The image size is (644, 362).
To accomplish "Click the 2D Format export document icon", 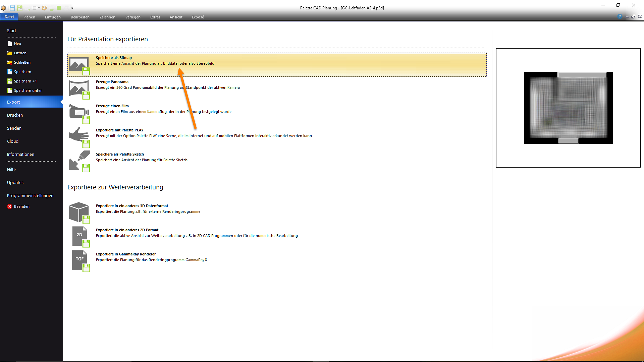I will point(81,237).
